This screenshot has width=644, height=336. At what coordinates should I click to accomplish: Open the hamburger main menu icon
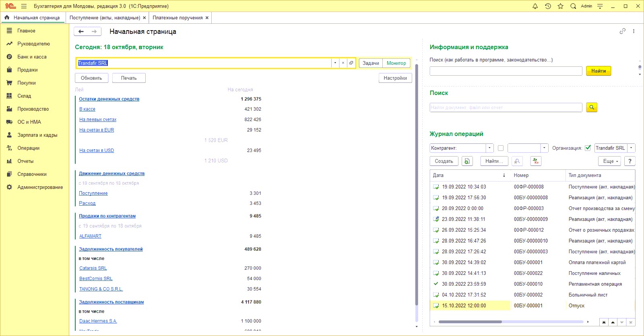[24, 6]
